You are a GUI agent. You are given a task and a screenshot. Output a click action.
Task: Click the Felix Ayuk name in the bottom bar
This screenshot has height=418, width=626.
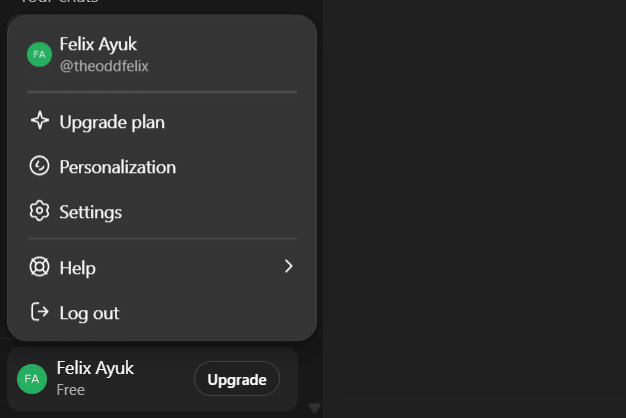tap(95, 368)
